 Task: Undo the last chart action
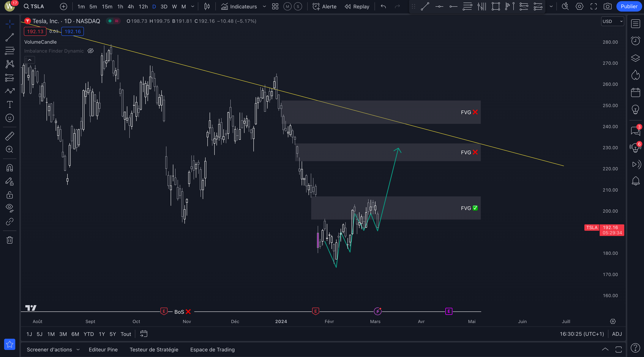pyautogui.click(x=383, y=7)
